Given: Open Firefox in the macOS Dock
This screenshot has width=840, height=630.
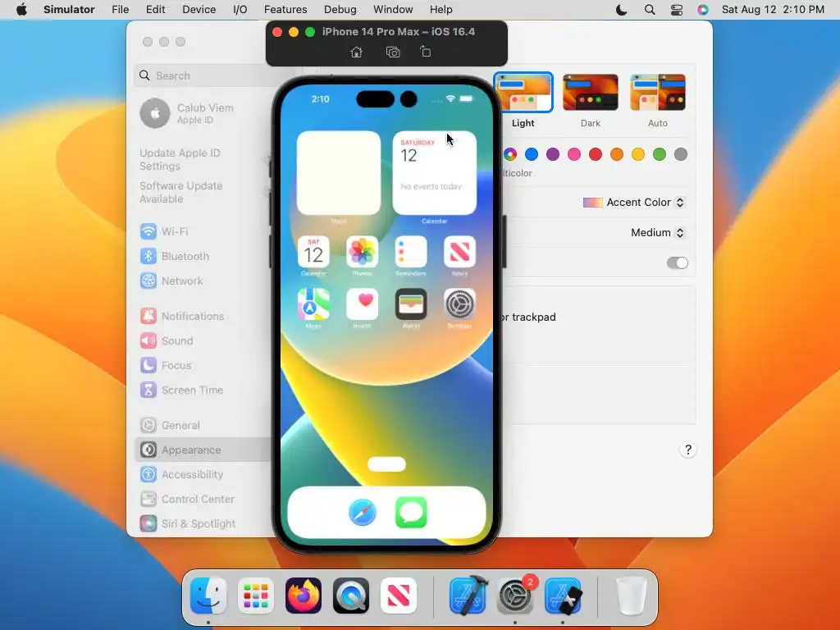Looking at the screenshot, I should pos(304,596).
